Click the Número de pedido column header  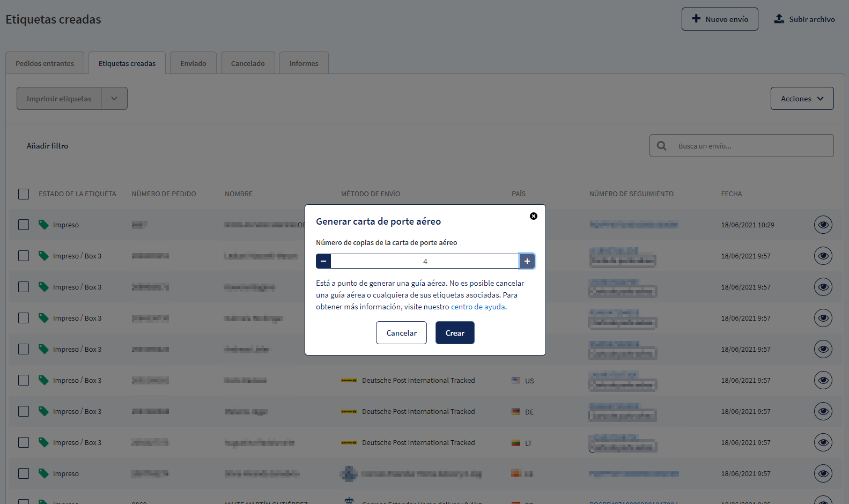[164, 194]
